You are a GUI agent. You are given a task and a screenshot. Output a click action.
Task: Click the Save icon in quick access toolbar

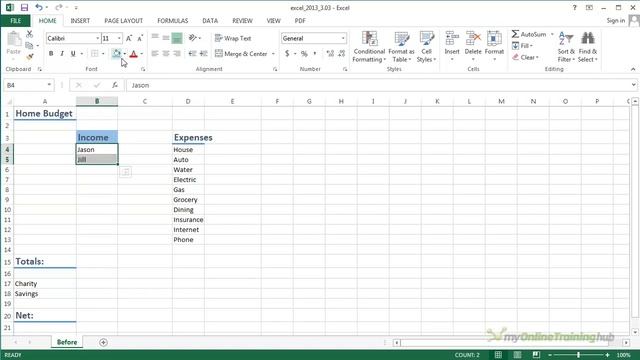tap(24, 7)
